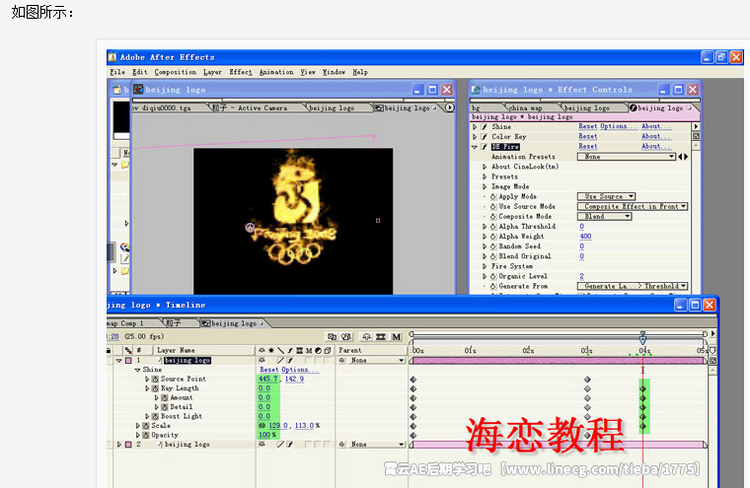Click the Organic Level stopwatch icon
This screenshot has width=750, height=488.
(x=493, y=276)
